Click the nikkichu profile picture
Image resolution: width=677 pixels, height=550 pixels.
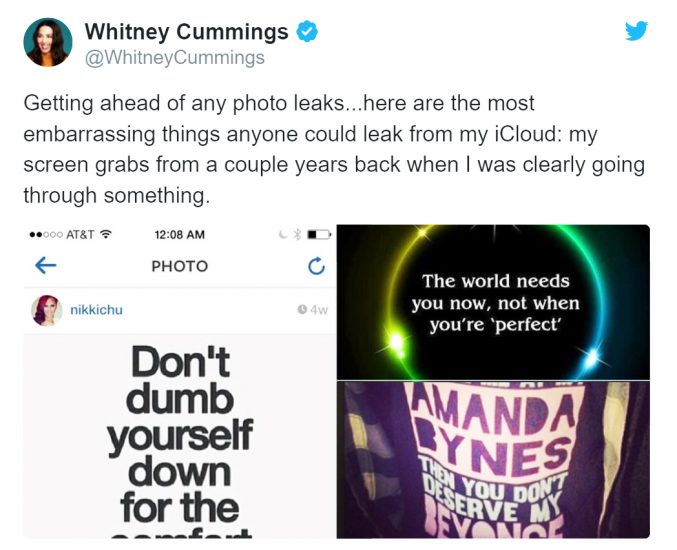pos(46,310)
